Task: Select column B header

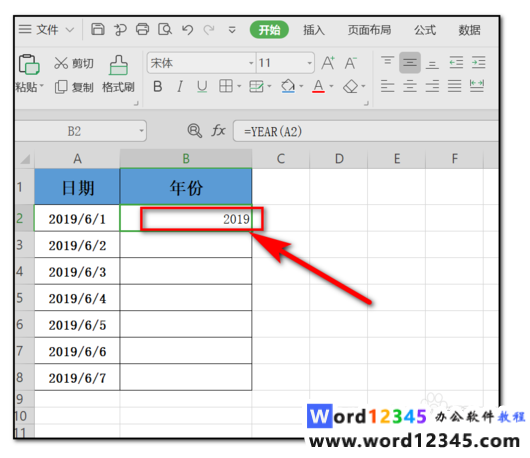Action: click(186, 159)
